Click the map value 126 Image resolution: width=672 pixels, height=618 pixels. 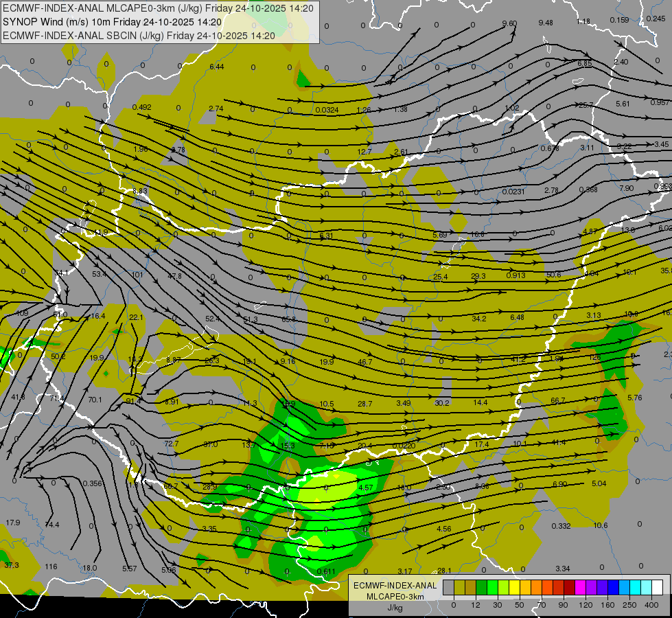(x=595, y=357)
